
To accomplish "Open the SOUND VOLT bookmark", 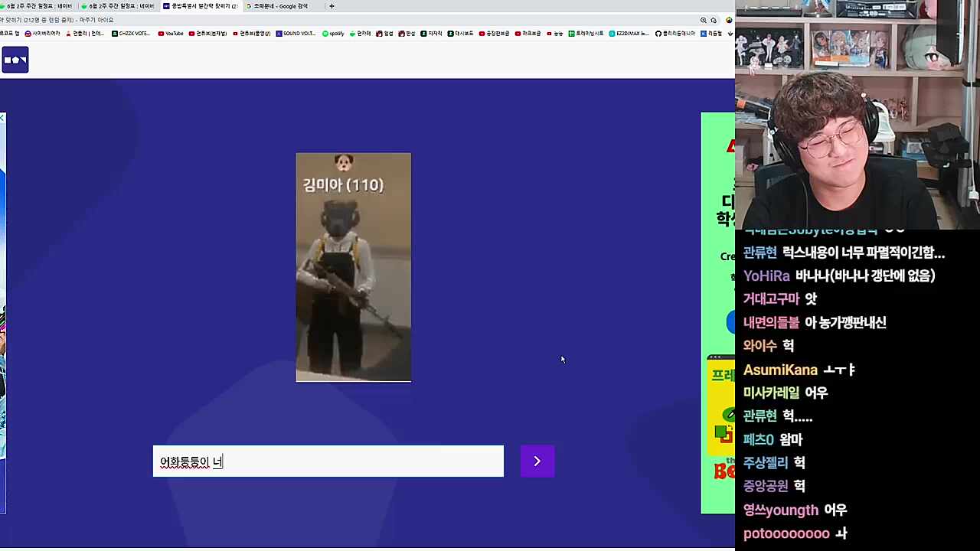I will click(296, 34).
